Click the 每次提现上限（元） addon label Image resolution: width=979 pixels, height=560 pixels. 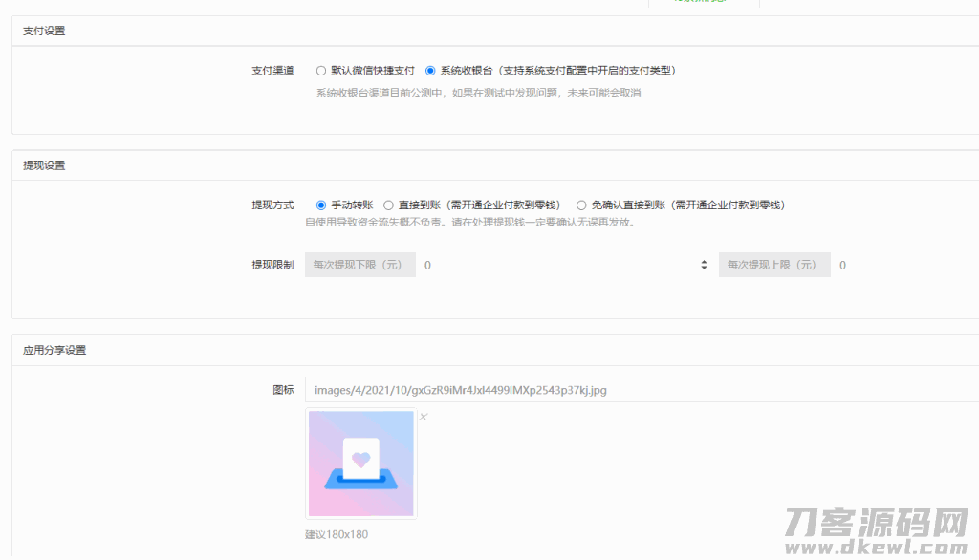[774, 265]
